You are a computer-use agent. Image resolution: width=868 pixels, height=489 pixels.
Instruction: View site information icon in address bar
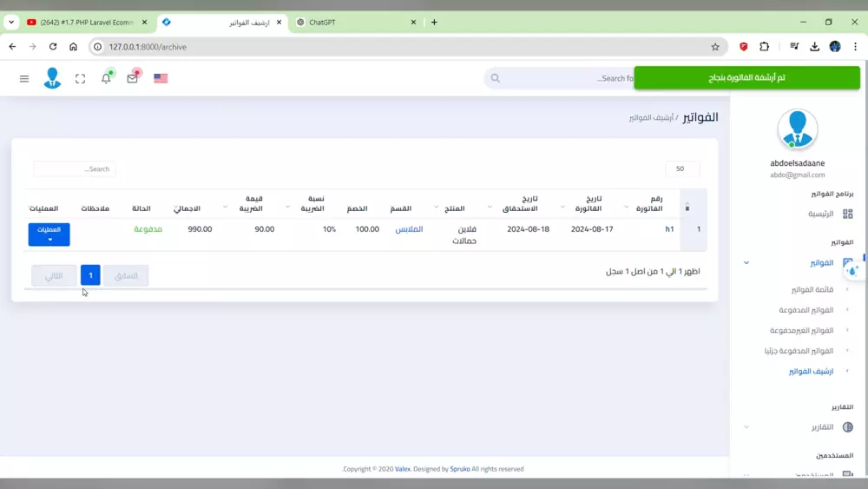pos(97,47)
